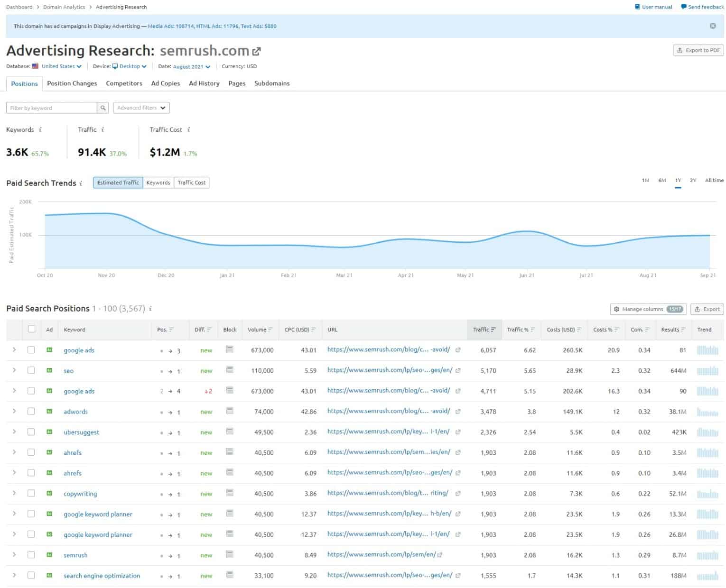Select the 6M time range
The image size is (726, 588).
[662, 181]
